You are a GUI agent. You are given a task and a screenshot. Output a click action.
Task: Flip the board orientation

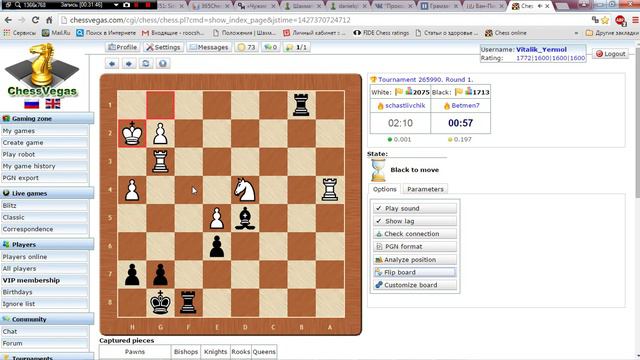415,272
